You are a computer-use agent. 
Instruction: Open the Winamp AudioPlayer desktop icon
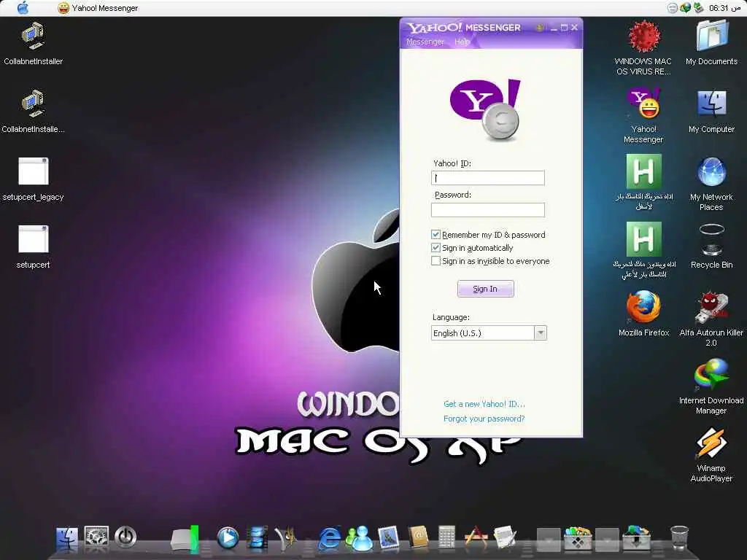click(712, 455)
